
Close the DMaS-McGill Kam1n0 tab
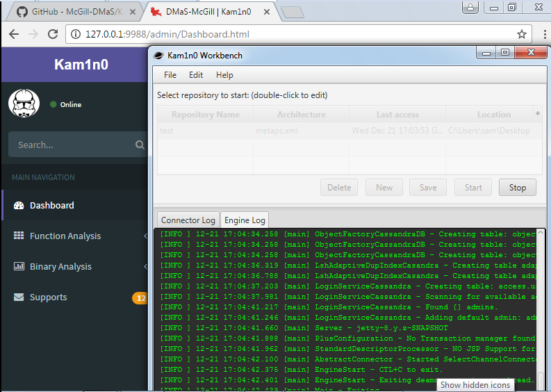267,12
